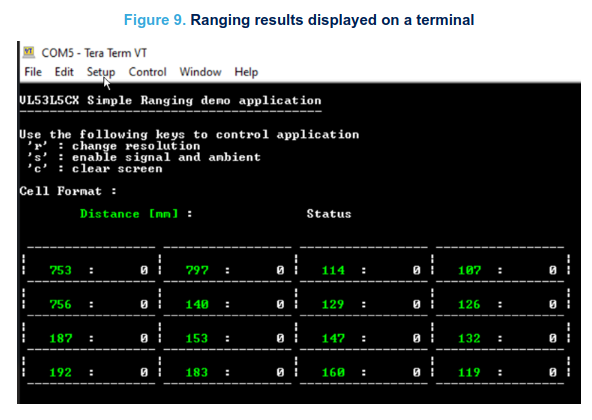Click the Figure 9 caption text
The height and width of the screenshot is (420, 592).
[299, 20]
